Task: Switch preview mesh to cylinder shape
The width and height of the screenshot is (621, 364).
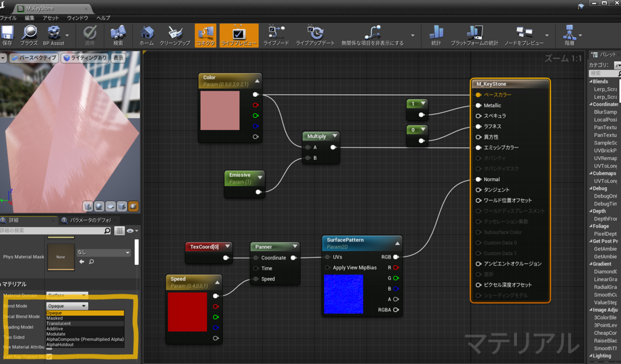Action: click(x=88, y=206)
